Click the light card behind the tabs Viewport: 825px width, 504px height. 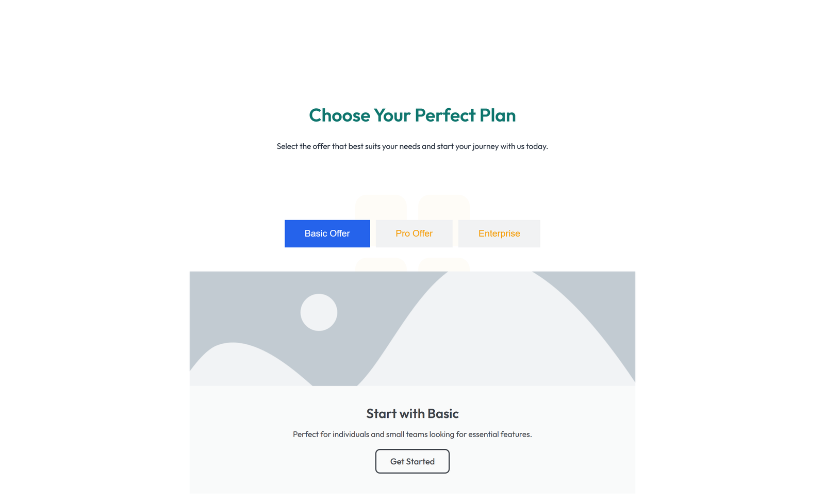point(382,206)
